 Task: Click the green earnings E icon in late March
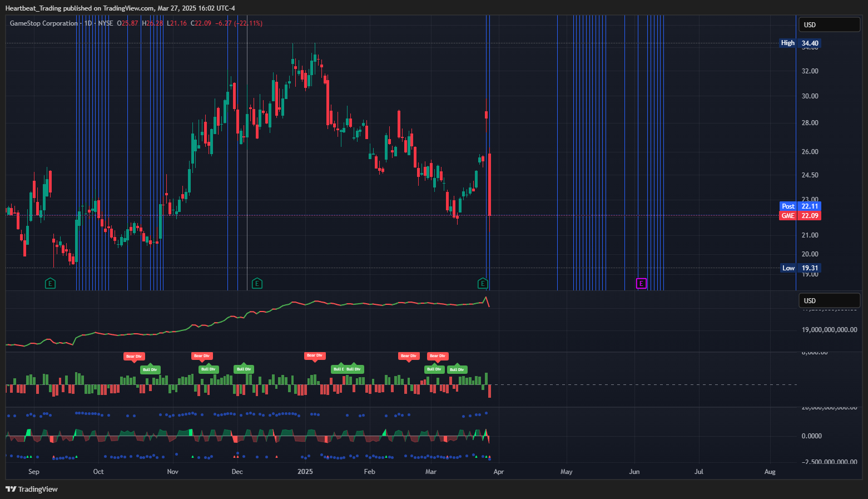(x=483, y=284)
